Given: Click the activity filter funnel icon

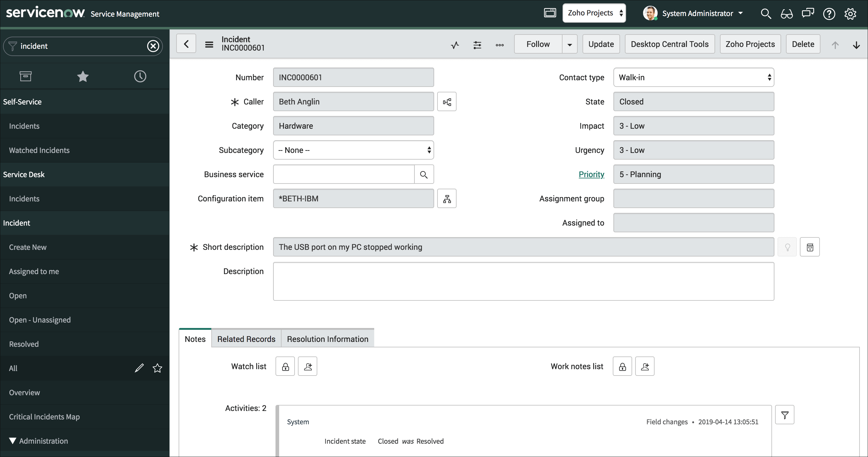Looking at the screenshot, I should tap(784, 415).
